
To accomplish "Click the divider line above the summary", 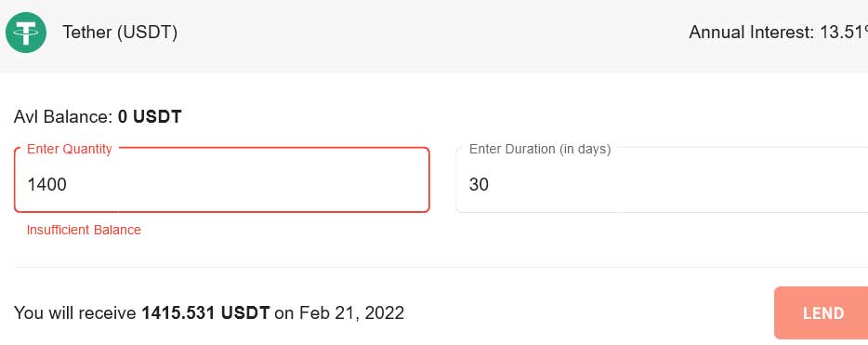I will 441,268.
